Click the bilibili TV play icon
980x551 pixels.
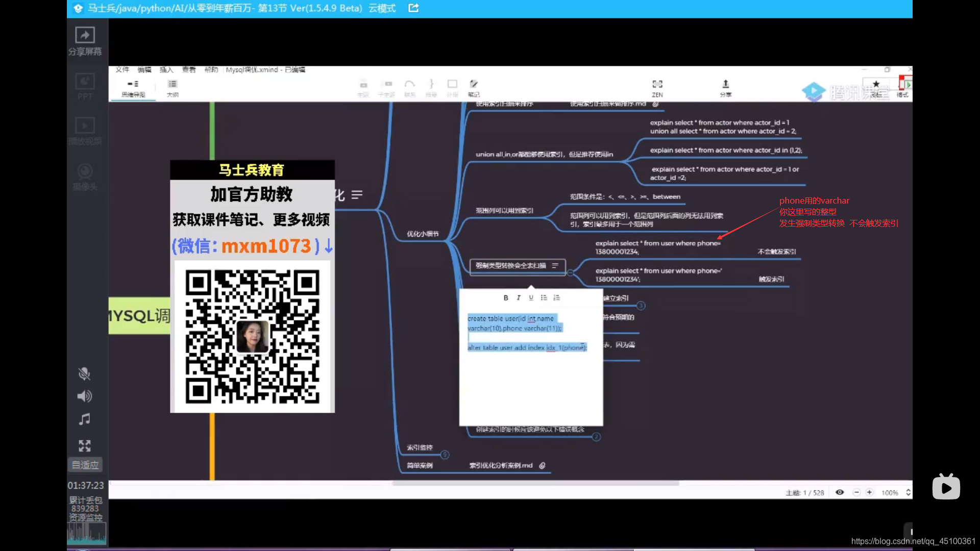(946, 487)
